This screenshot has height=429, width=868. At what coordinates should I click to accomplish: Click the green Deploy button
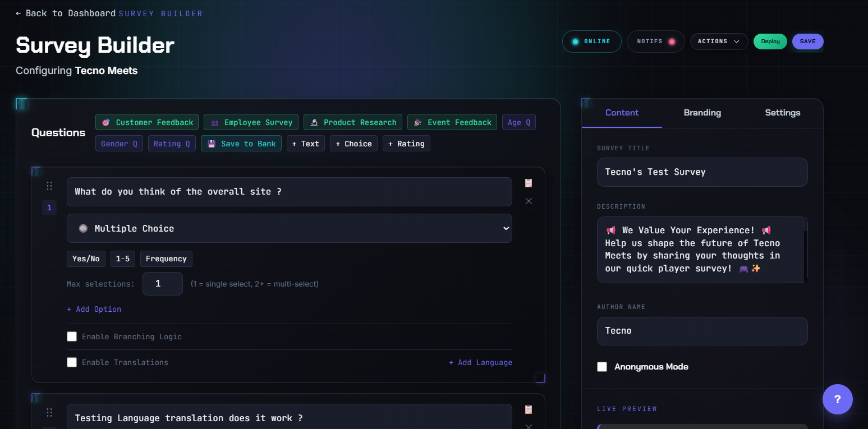(x=770, y=41)
